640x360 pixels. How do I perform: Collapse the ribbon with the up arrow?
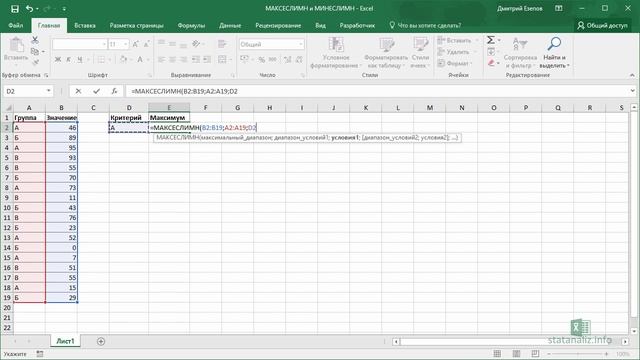[632, 75]
